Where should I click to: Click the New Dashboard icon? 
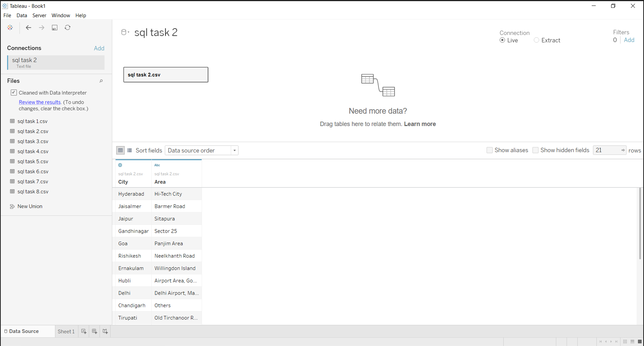94,331
